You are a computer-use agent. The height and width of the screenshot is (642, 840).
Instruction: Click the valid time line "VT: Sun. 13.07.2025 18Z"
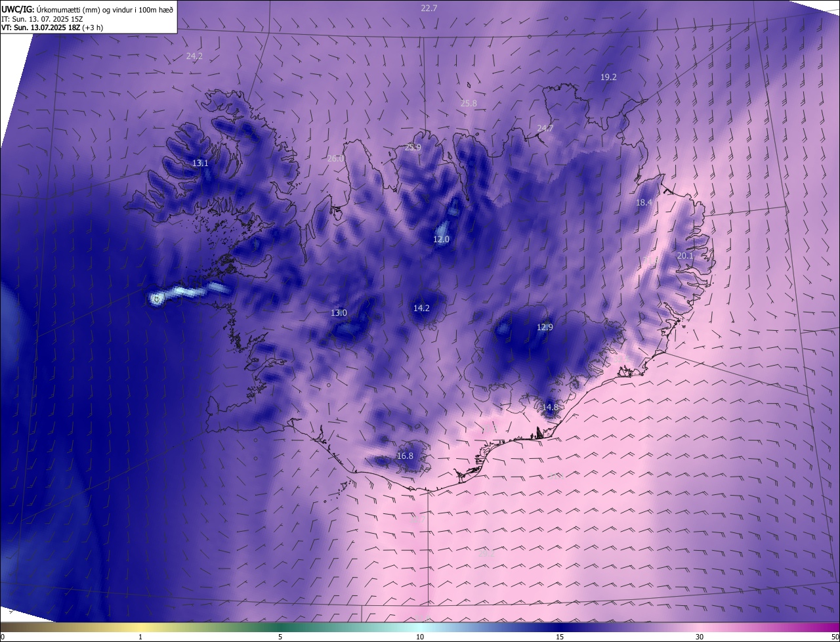[x=41, y=28]
